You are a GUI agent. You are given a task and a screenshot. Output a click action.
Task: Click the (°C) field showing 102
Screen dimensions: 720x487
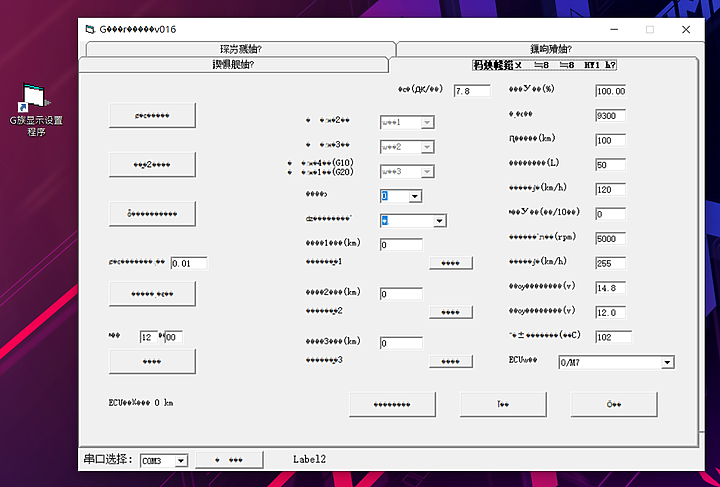(x=613, y=337)
